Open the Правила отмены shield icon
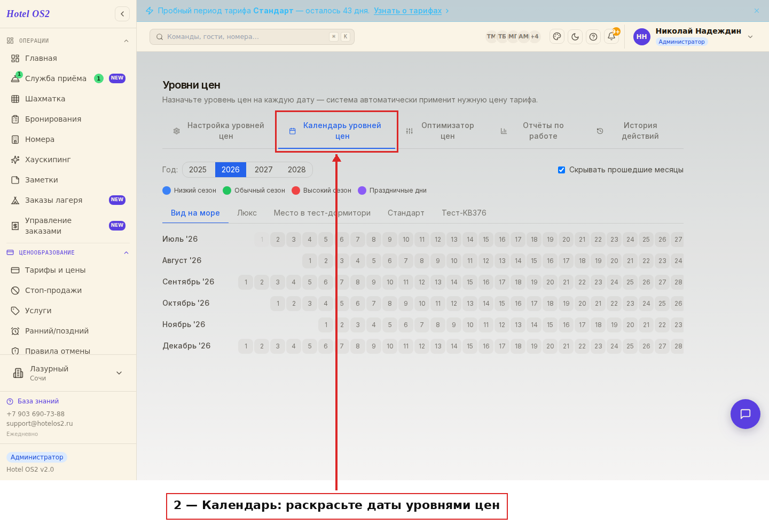The height and width of the screenshot is (532, 769). (x=15, y=351)
